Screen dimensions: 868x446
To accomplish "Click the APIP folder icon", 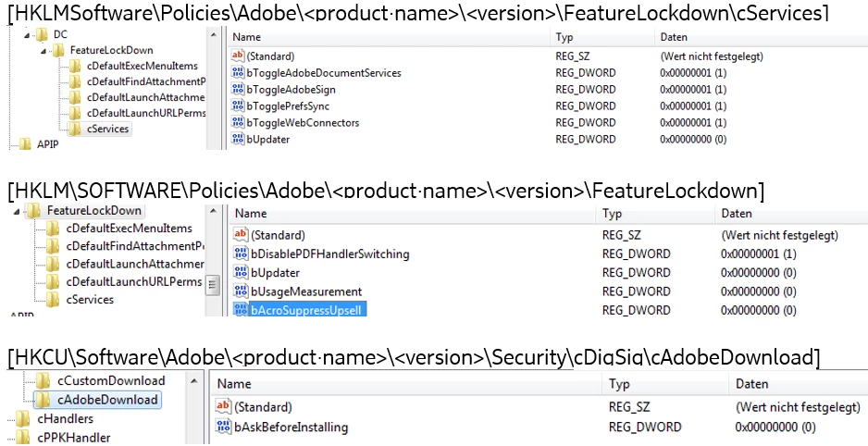I will [x=26, y=144].
